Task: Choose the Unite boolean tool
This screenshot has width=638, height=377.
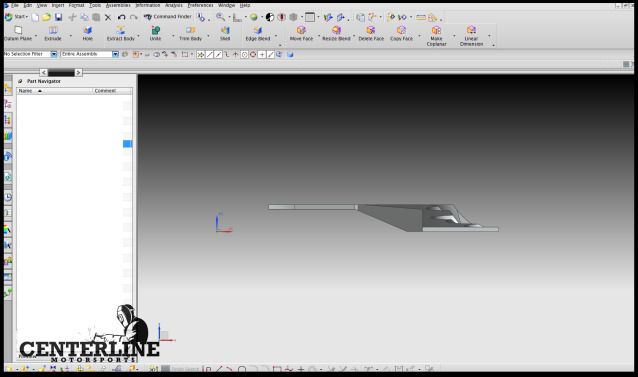Action: pos(155,33)
